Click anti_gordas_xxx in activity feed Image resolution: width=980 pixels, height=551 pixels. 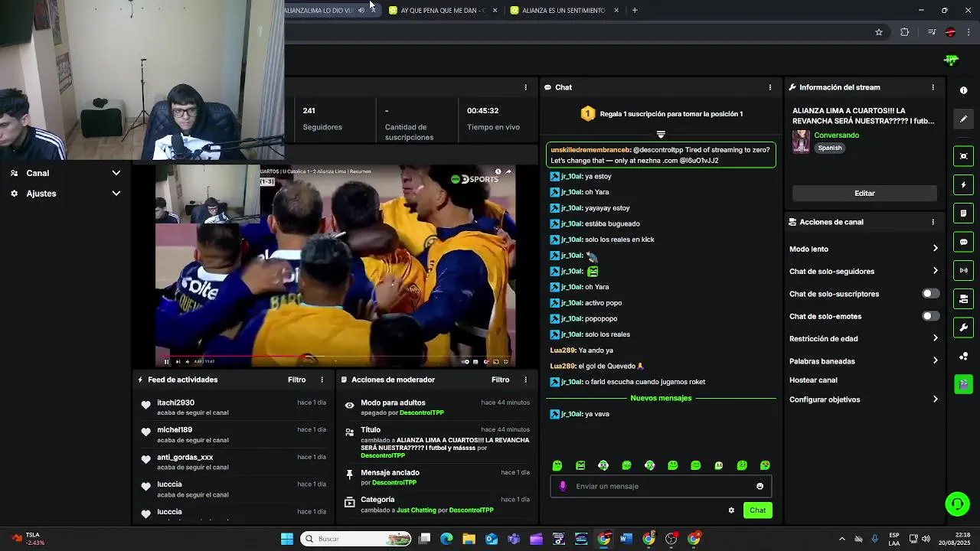tap(185, 458)
